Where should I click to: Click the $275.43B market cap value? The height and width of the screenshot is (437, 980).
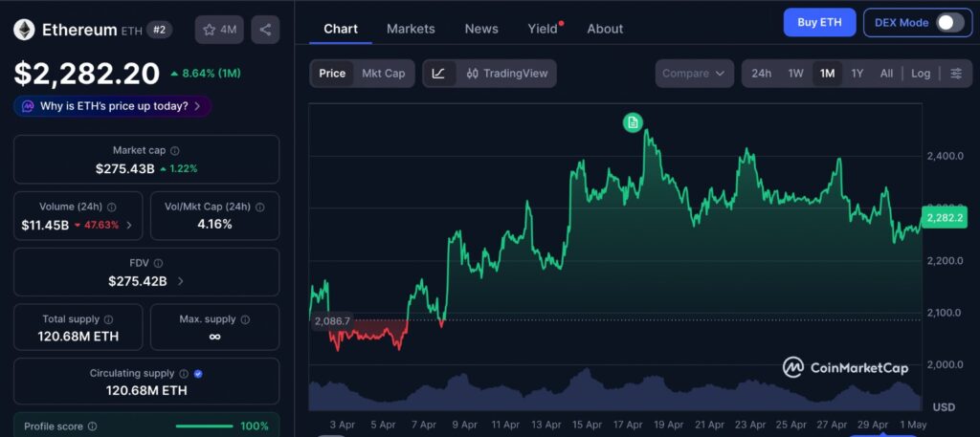(x=125, y=168)
